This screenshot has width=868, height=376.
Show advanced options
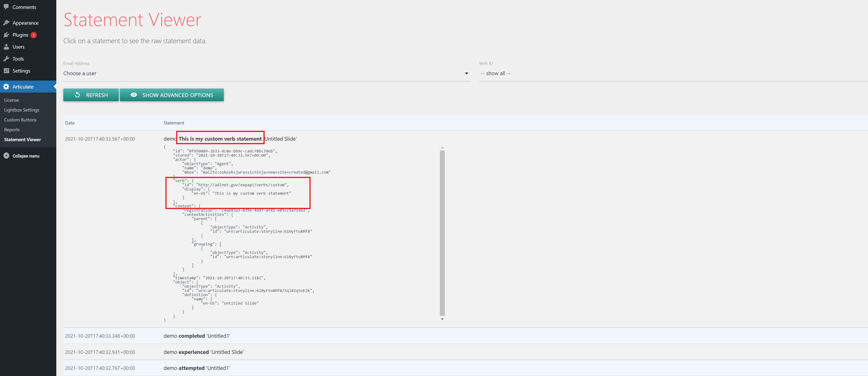point(172,95)
